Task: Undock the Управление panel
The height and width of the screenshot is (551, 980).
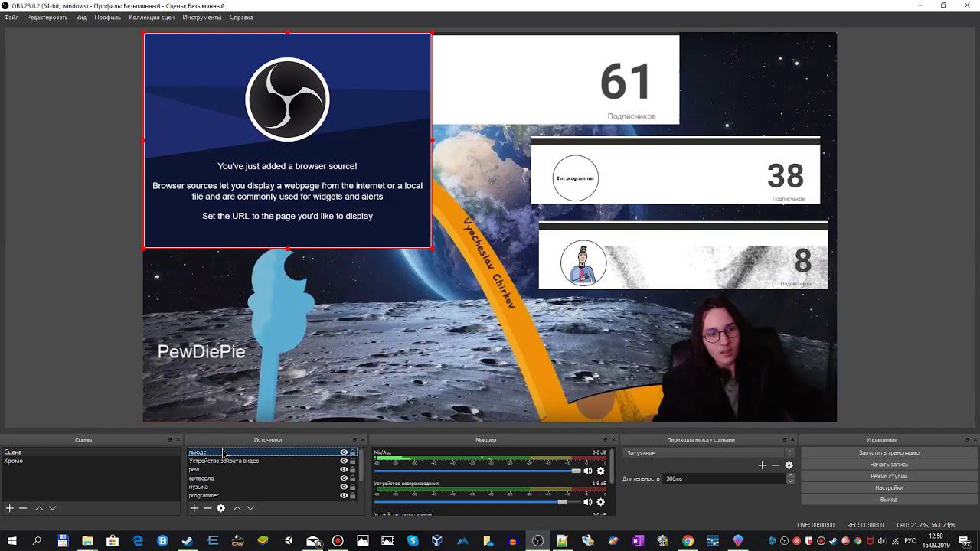Action: click(x=966, y=440)
